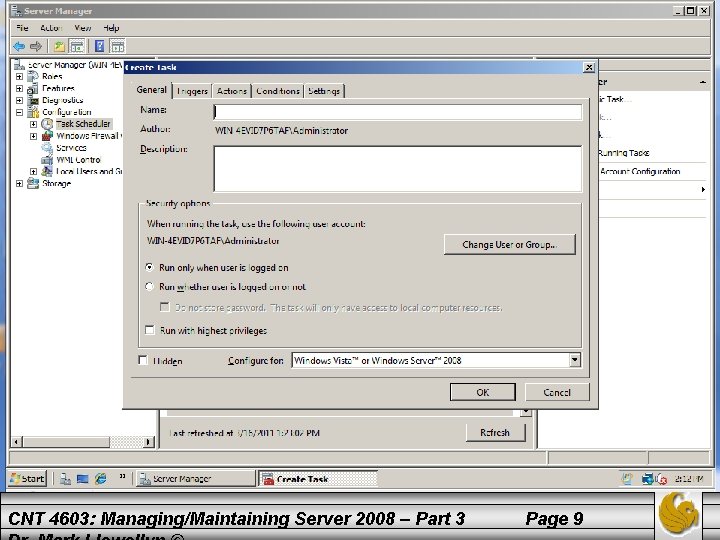Open the Help toolbar icon
720x540 pixels.
99,46
